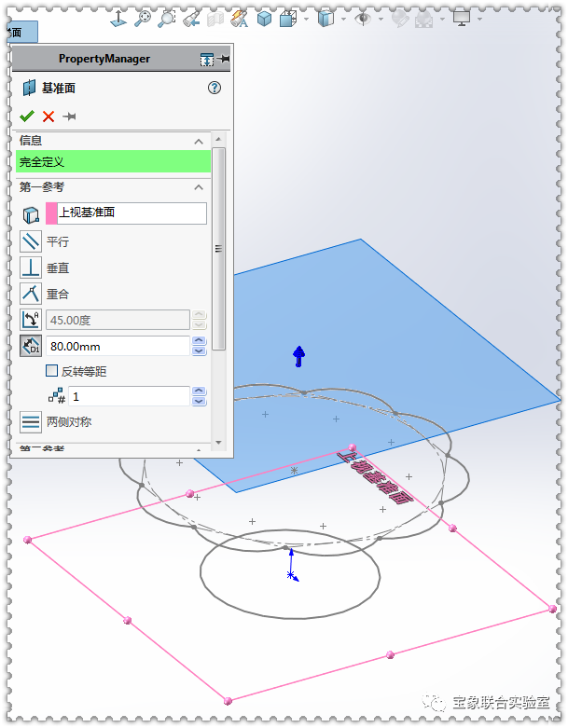The image size is (568, 728).
Task: Collapse the 信息 section
Action: click(198, 141)
